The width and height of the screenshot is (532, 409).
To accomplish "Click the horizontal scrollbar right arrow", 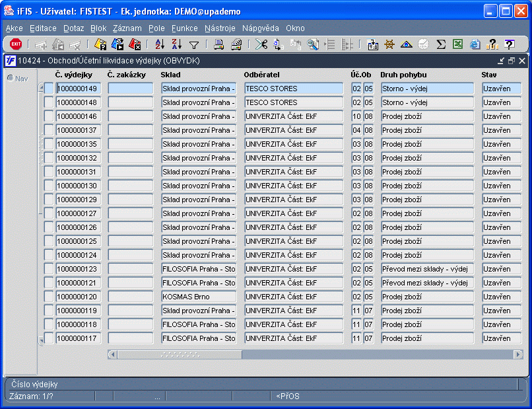I will tap(518, 355).
